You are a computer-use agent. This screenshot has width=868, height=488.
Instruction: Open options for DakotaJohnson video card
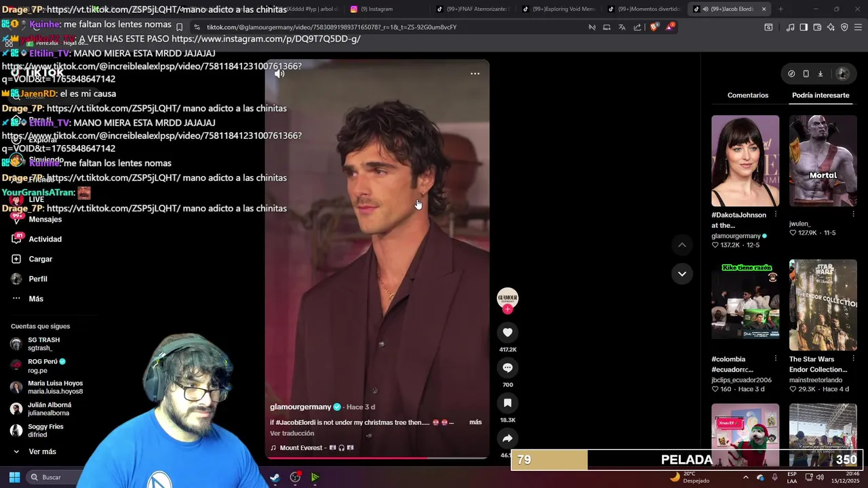pos(775,214)
